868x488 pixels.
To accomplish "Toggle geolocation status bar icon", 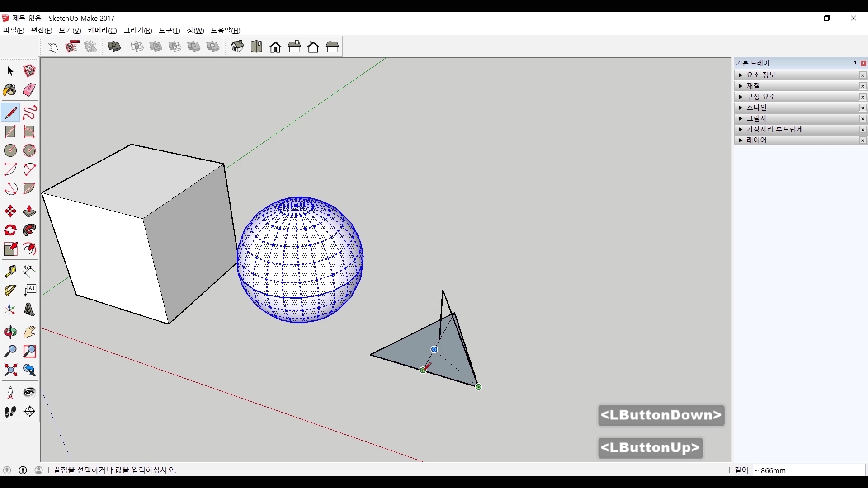I will (x=7, y=470).
